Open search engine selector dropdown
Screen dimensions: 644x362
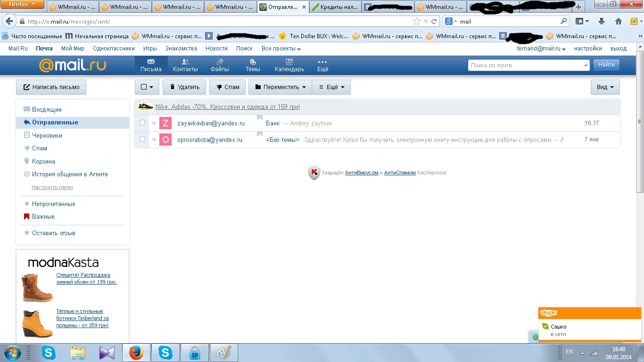[451, 21]
